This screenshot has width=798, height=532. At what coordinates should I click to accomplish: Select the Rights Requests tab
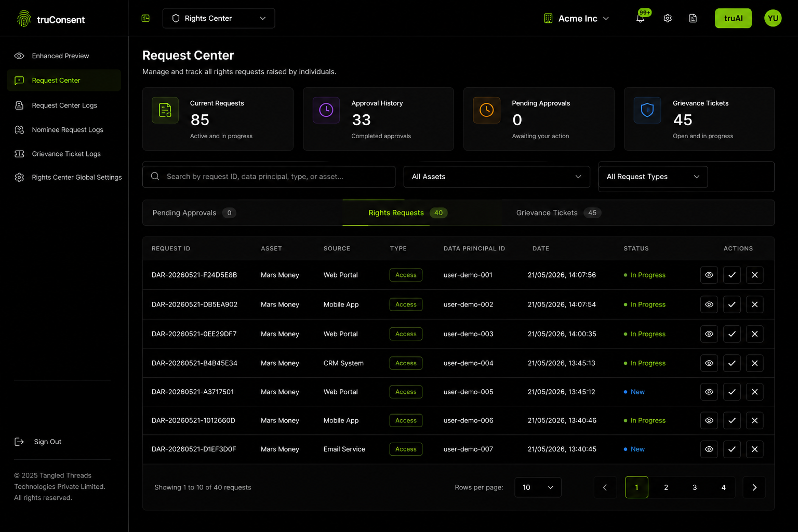coord(407,212)
